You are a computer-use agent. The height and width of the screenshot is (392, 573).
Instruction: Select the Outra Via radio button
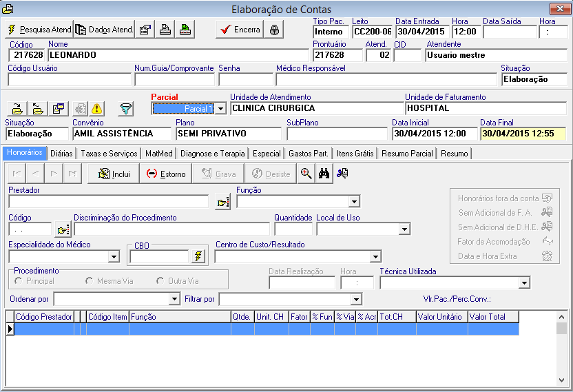(160, 281)
